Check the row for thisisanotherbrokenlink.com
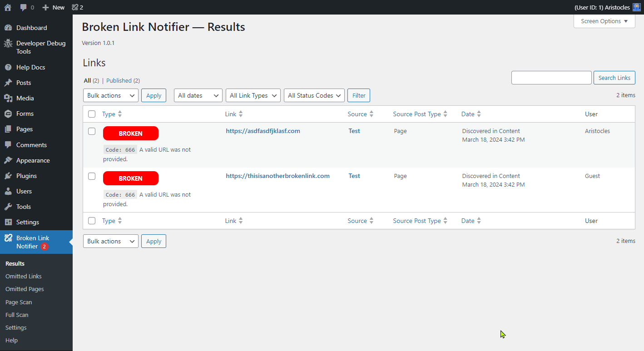The image size is (644, 351). click(x=92, y=176)
